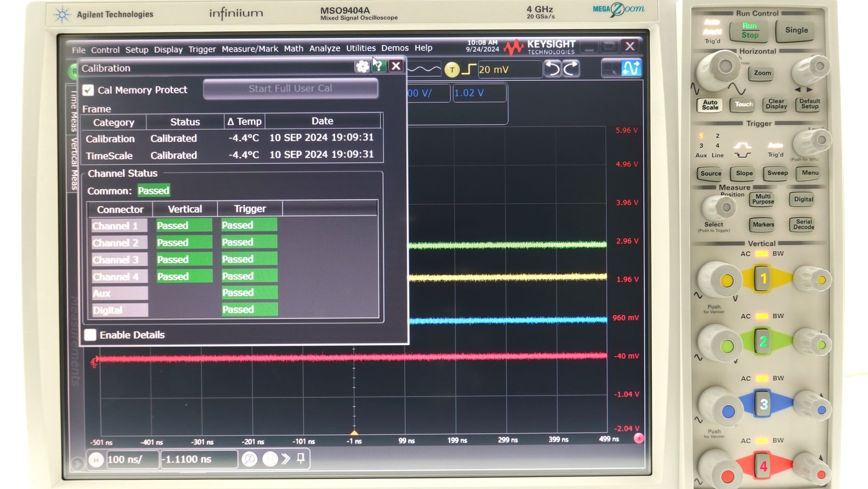Click the zoom magnifier icon at bottom
868x489 pixels.
pos(250,459)
